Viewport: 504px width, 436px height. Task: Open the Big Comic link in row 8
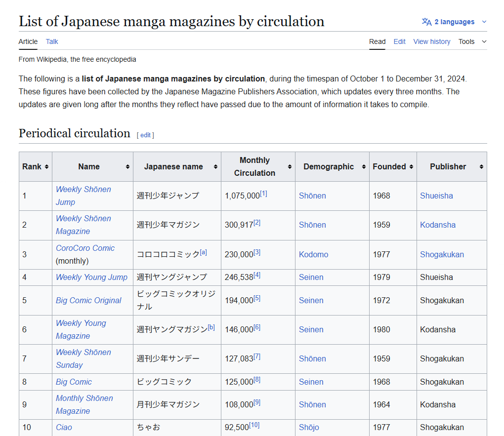[74, 382]
